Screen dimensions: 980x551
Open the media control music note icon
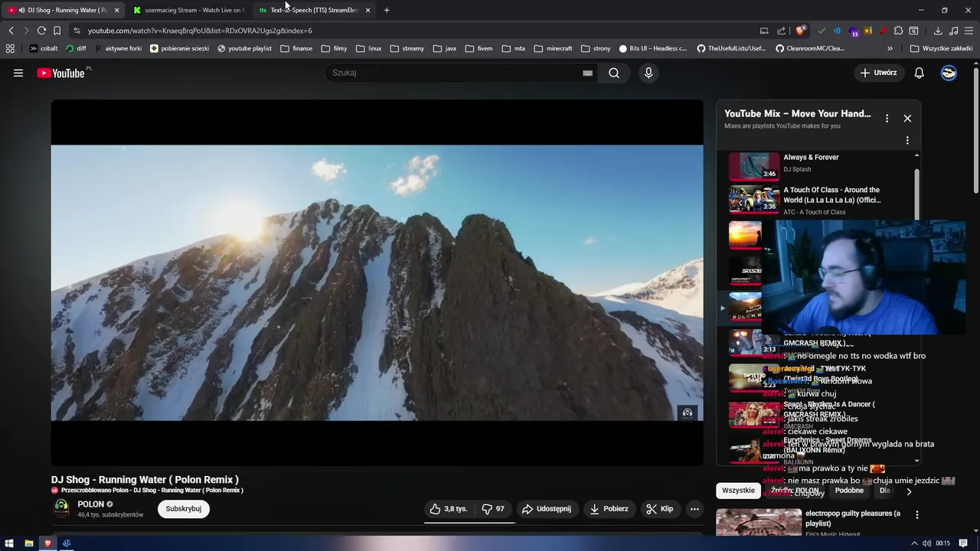point(953,31)
